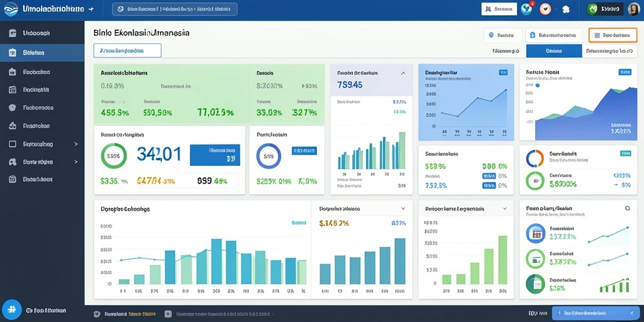
Task: Click the green icon in the dark account button
Action: (592, 9)
